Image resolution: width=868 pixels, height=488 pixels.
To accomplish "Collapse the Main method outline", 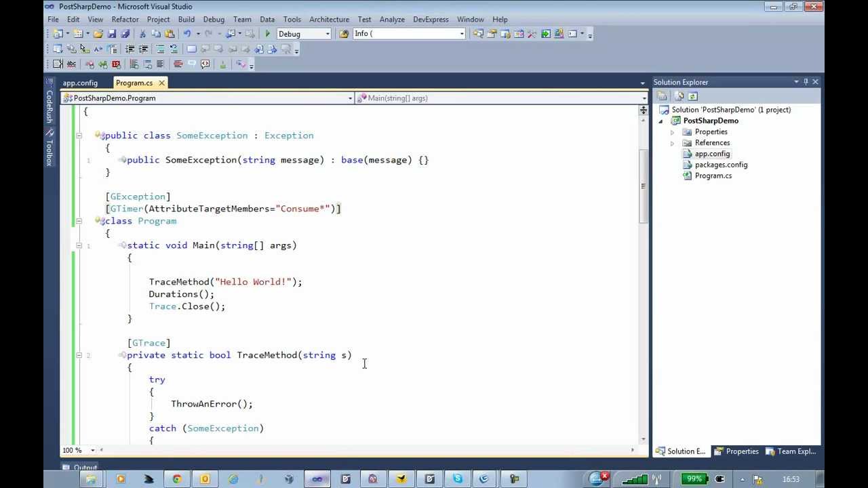I will pyautogui.click(x=79, y=245).
